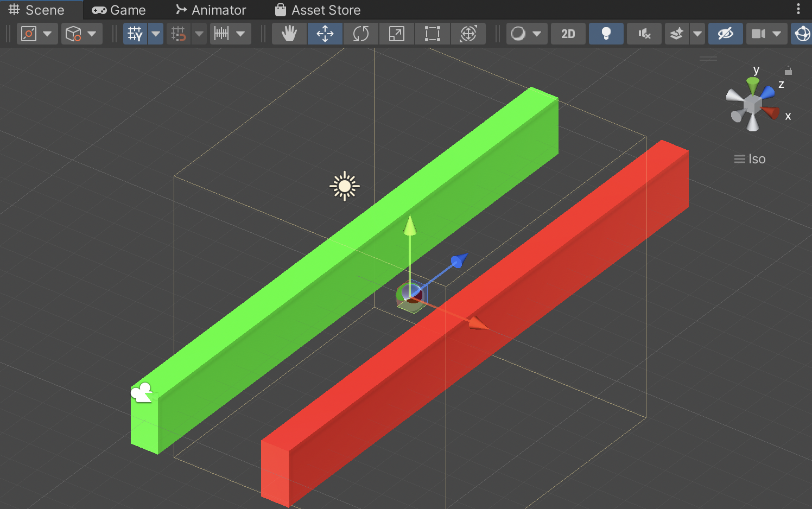
Task: Click the tool handle position Center button
Action: coord(29,34)
